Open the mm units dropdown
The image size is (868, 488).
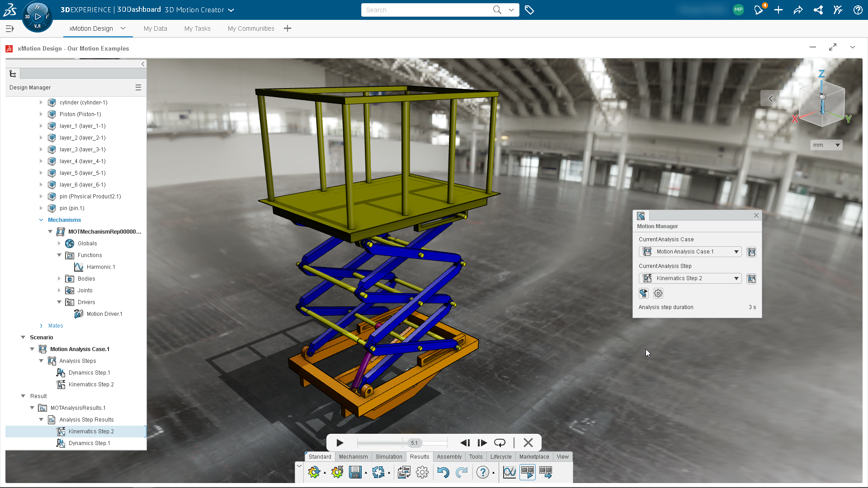pos(826,145)
